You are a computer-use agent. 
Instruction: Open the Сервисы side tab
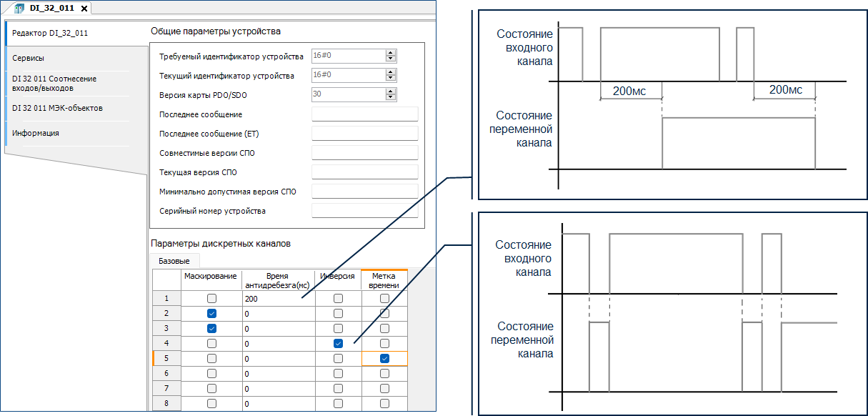pos(29,58)
